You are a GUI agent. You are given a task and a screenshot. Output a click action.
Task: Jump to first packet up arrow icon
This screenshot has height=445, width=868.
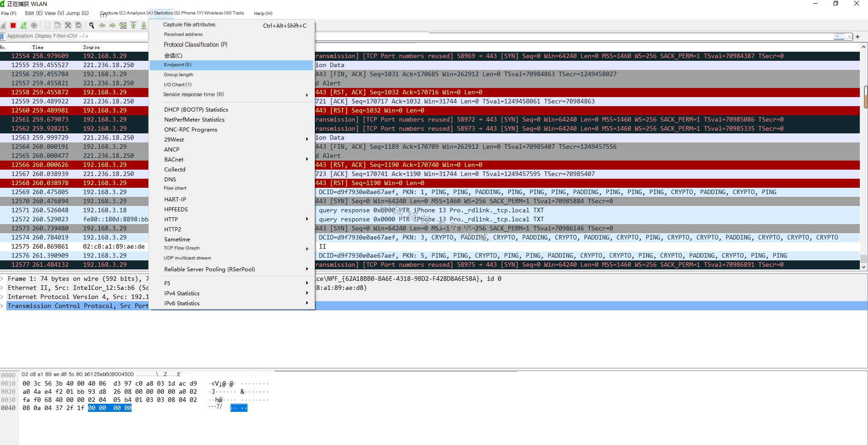(x=133, y=25)
